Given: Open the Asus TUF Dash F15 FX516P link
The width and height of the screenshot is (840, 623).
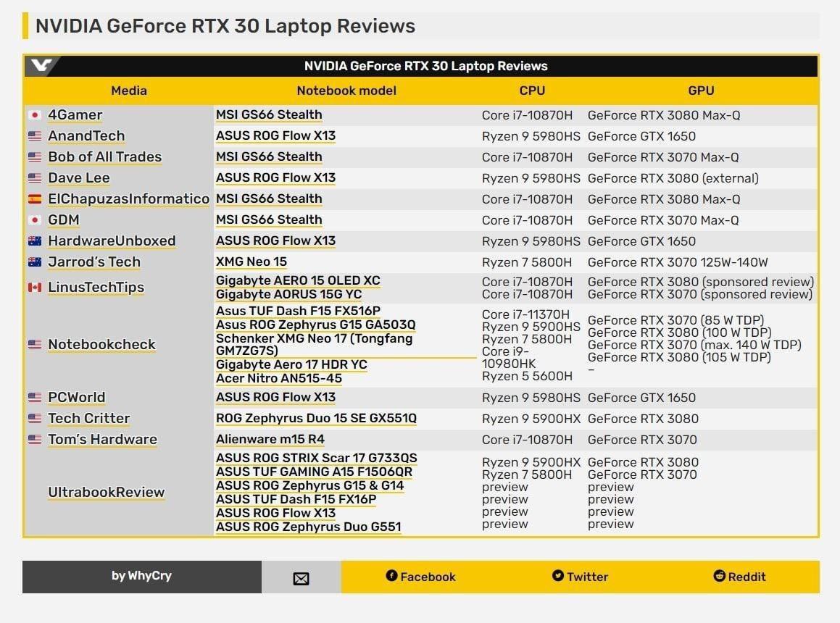Looking at the screenshot, I should (x=298, y=311).
